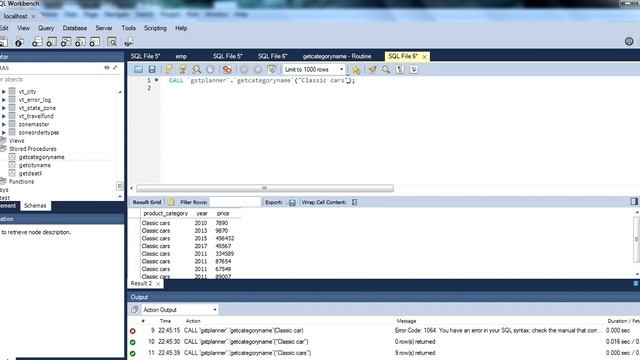Toggle editor word wrapping
Viewport: 640px width, 360px height.
(x=413, y=69)
